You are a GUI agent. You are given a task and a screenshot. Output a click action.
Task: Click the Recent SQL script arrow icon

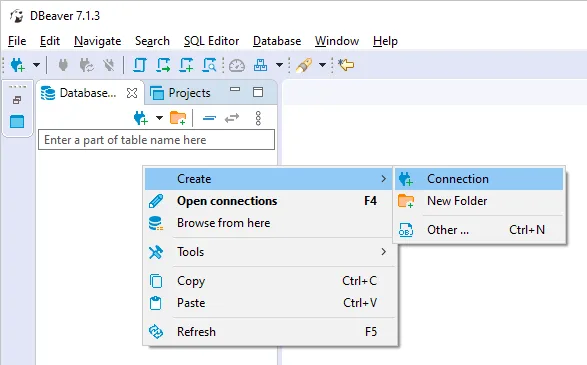click(x=163, y=65)
